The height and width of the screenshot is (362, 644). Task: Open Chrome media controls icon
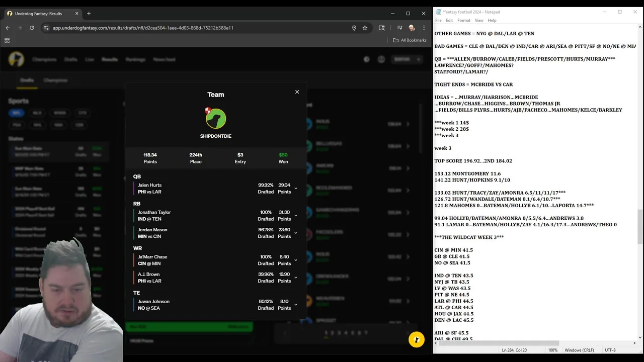(399, 28)
